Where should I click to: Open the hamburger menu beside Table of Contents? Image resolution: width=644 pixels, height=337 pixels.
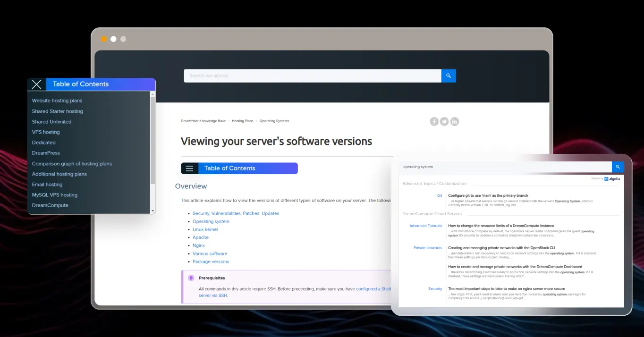click(189, 168)
